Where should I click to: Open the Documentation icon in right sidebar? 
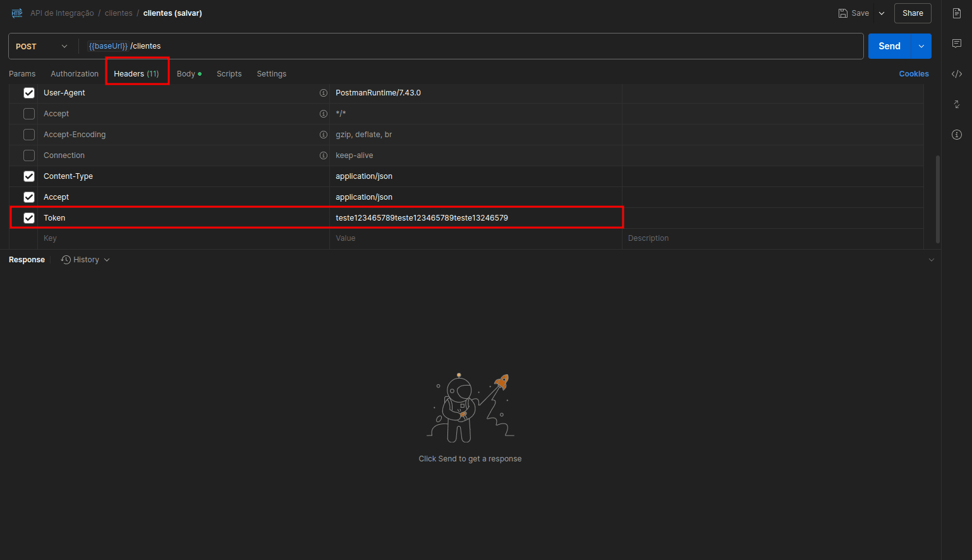tap(957, 13)
